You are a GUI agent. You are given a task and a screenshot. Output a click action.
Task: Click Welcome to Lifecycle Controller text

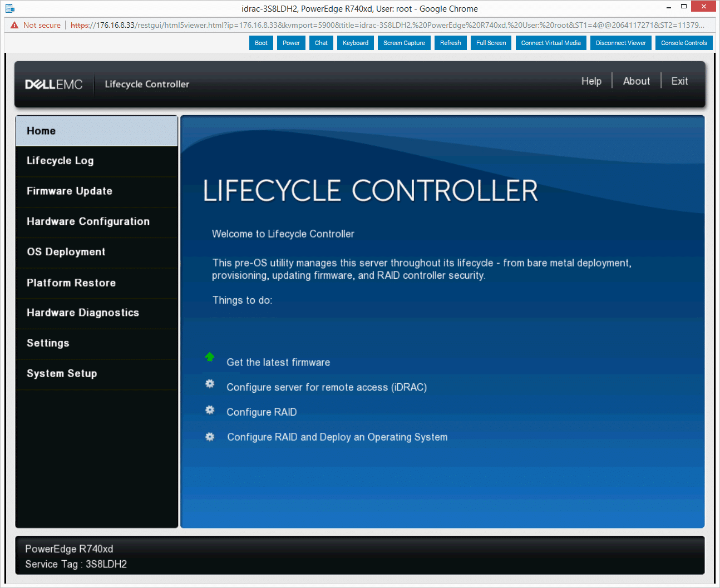283,234
